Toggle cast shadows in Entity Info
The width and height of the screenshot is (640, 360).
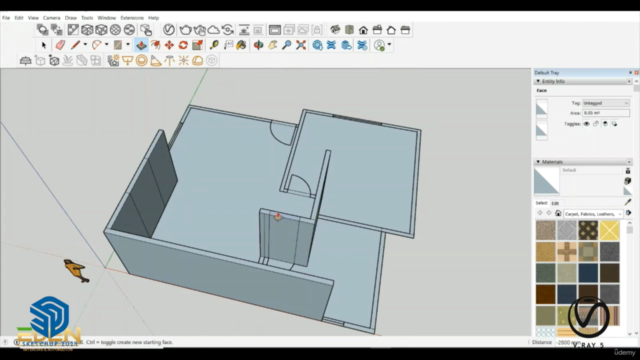[615, 124]
